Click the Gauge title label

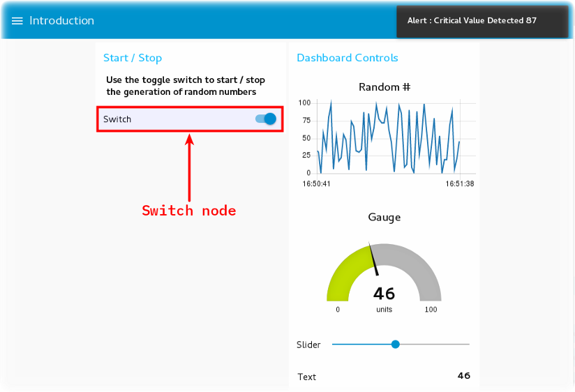pyautogui.click(x=384, y=217)
